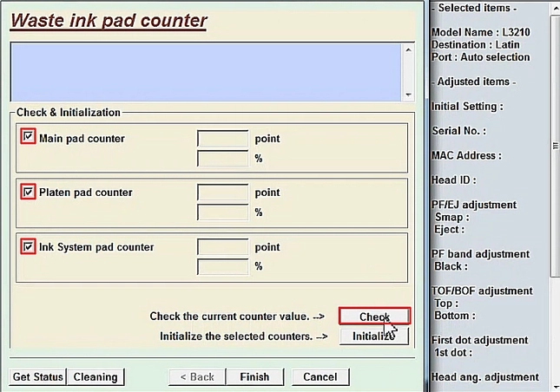The width and height of the screenshot is (560, 392).
Task: Click the 'Initial Setting :' entry
Action: pos(467,107)
